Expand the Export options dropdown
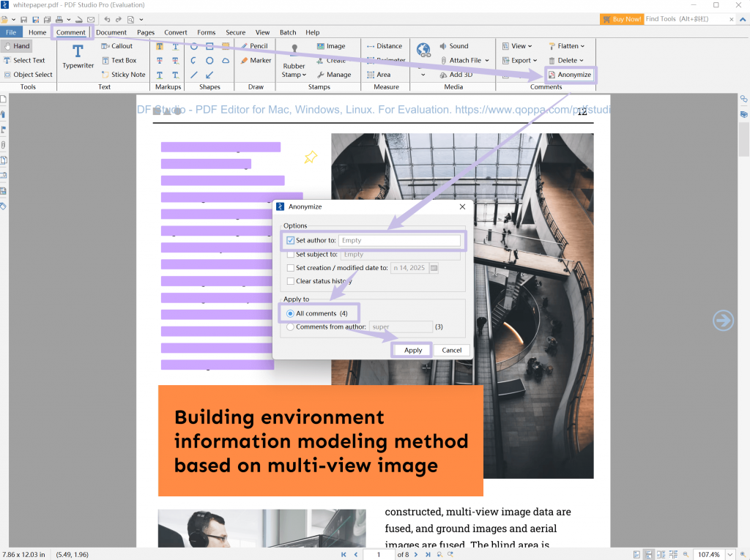 coord(520,60)
